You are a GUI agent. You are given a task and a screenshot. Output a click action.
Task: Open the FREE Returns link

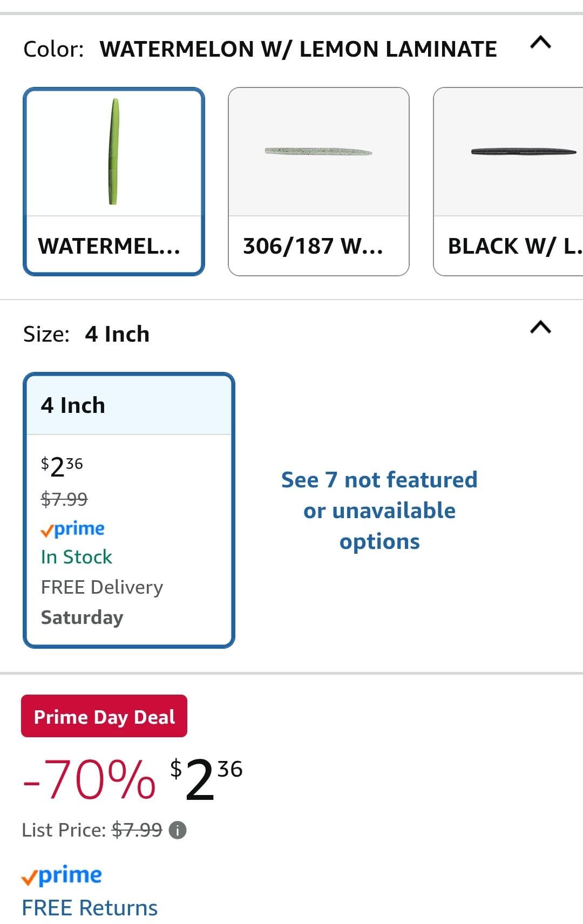pos(90,908)
